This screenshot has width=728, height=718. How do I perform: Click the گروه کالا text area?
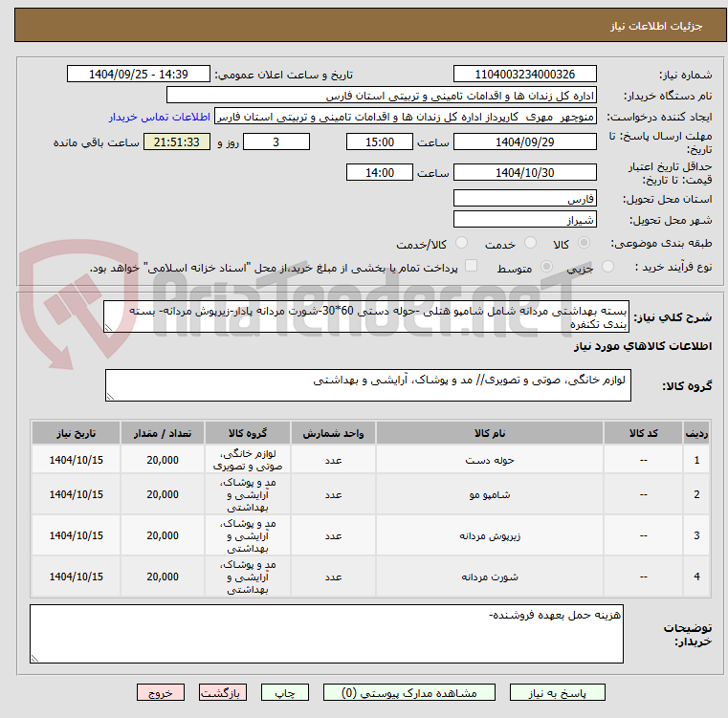point(368,385)
